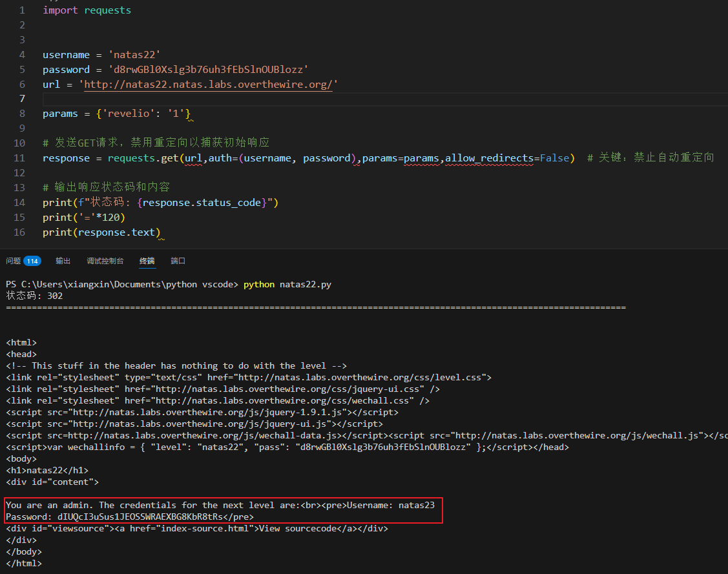Open the 问题 problems panel tab

coord(14,261)
